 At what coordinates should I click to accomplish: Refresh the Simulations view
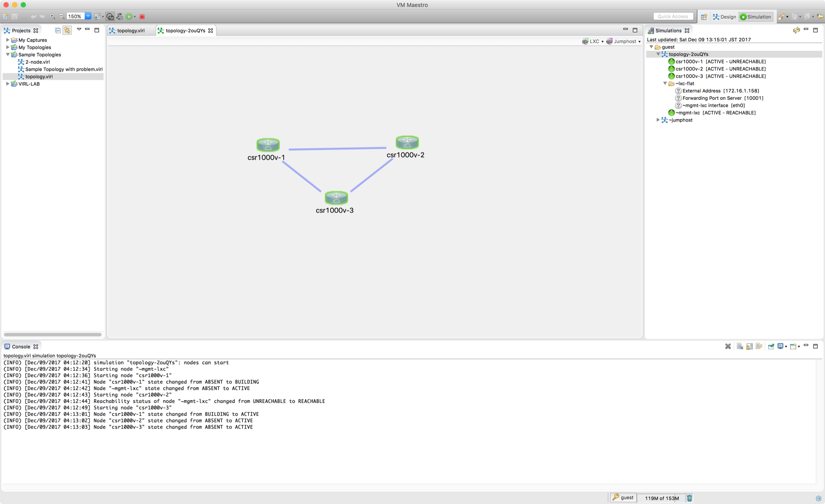point(796,30)
